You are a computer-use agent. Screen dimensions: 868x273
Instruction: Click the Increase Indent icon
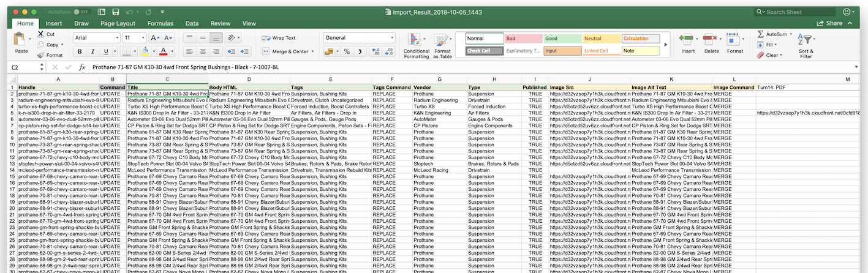point(245,51)
